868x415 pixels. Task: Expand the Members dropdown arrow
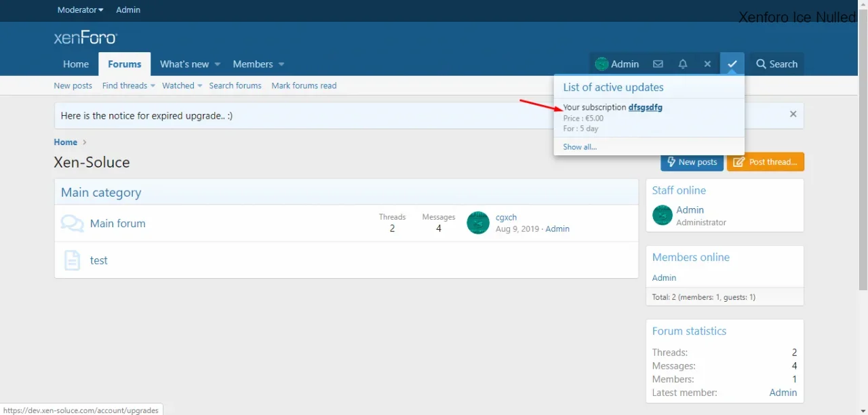tap(281, 64)
